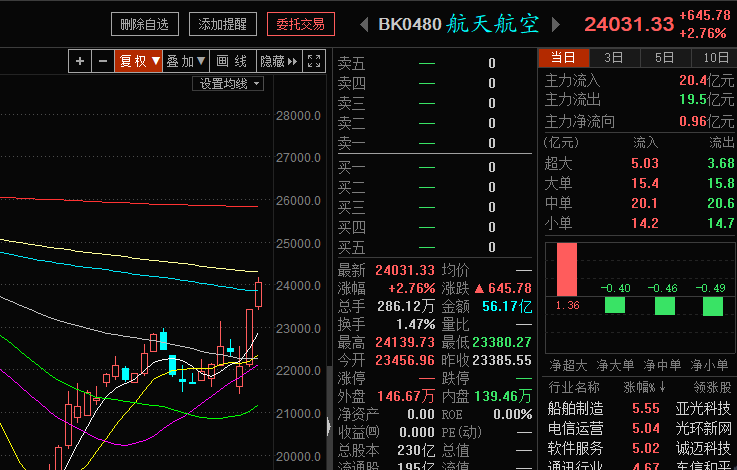737x470 pixels.
Task: Click 隐藏 to hide panel
Action: (279, 61)
